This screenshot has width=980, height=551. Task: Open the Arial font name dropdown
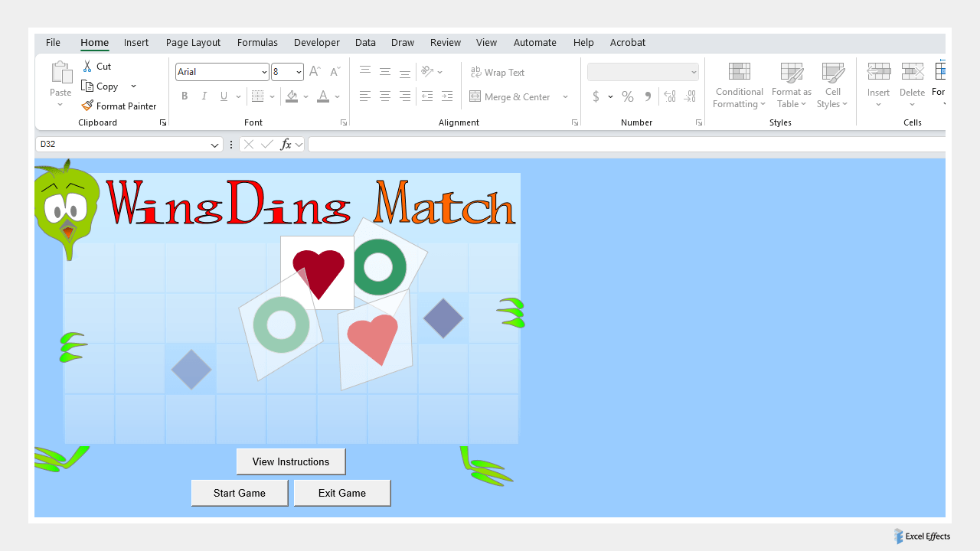point(264,72)
